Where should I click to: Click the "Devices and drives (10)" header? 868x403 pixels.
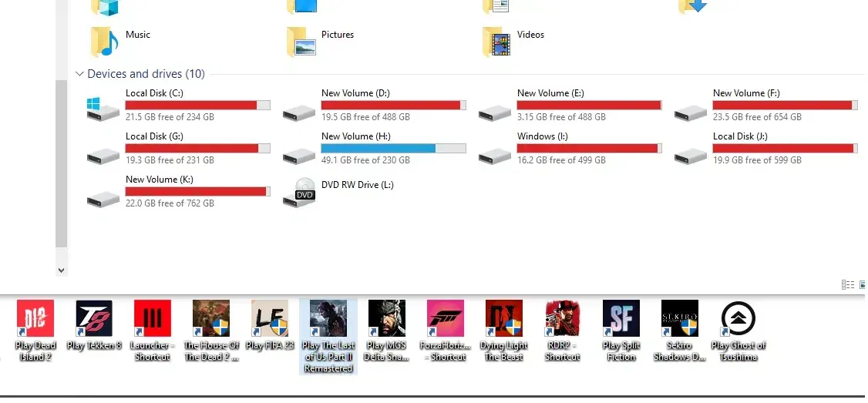(146, 74)
